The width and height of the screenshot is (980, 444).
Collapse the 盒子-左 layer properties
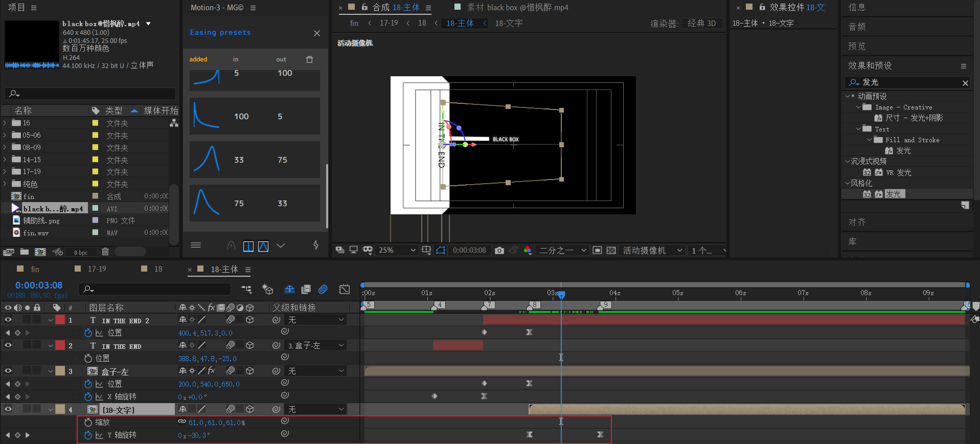(x=51, y=371)
